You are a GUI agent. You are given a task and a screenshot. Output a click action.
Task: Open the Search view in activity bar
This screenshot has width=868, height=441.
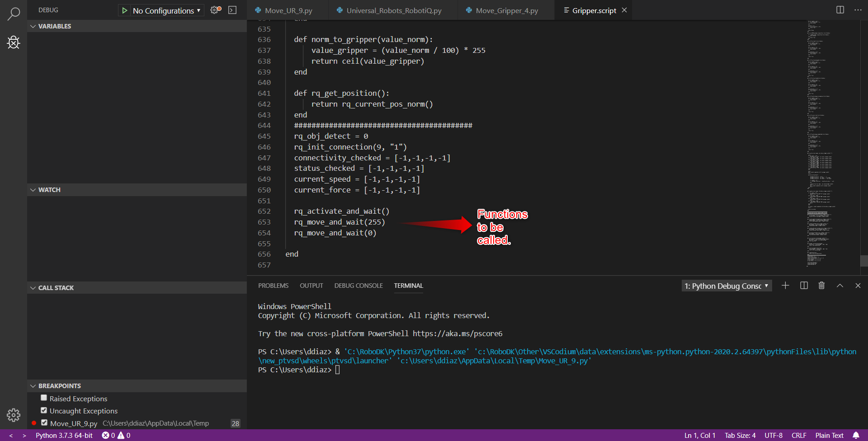click(14, 14)
